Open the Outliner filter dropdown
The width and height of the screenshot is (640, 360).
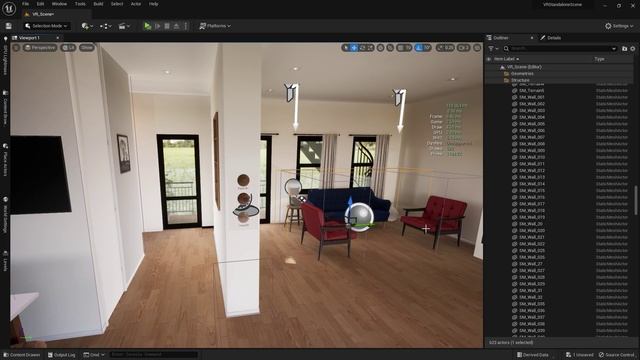(493, 49)
